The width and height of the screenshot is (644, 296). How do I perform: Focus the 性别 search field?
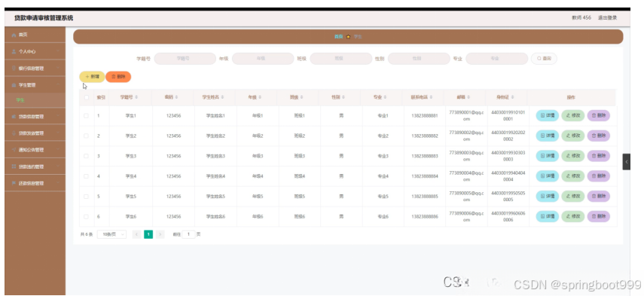419,59
